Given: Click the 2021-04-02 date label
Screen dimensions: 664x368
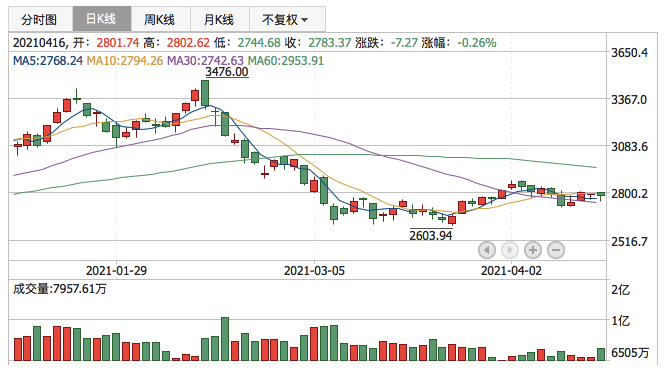Looking at the screenshot, I should 511,271.
